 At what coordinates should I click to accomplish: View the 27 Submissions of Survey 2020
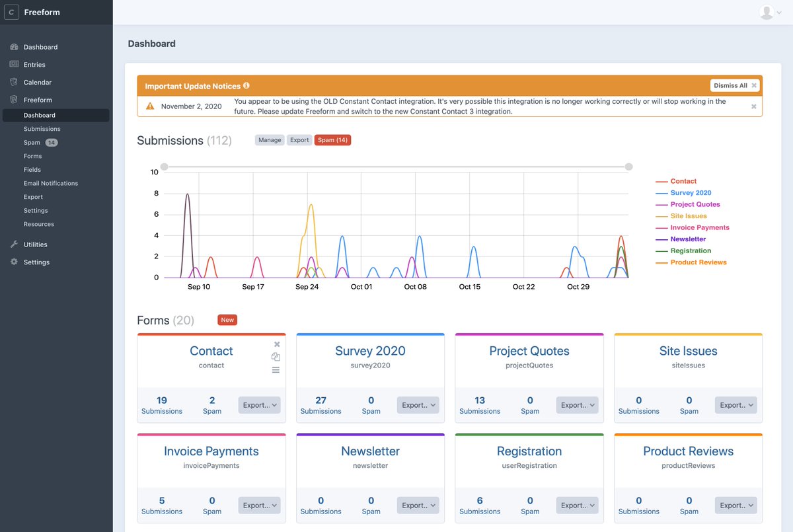(321, 405)
